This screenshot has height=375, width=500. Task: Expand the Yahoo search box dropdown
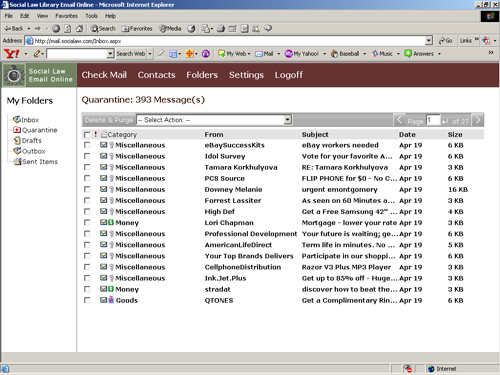click(110, 54)
